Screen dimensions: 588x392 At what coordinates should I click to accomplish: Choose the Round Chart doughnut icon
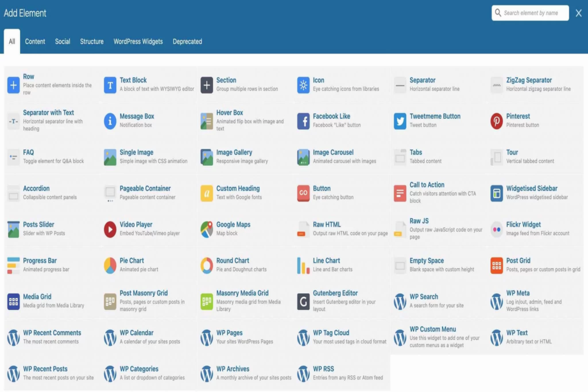[x=207, y=265]
